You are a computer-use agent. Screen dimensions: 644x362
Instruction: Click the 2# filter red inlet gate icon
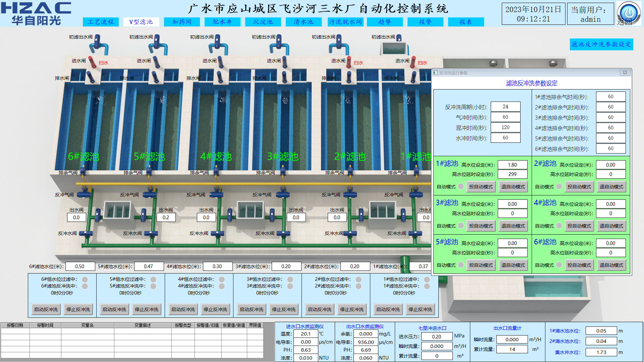(x=349, y=62)
